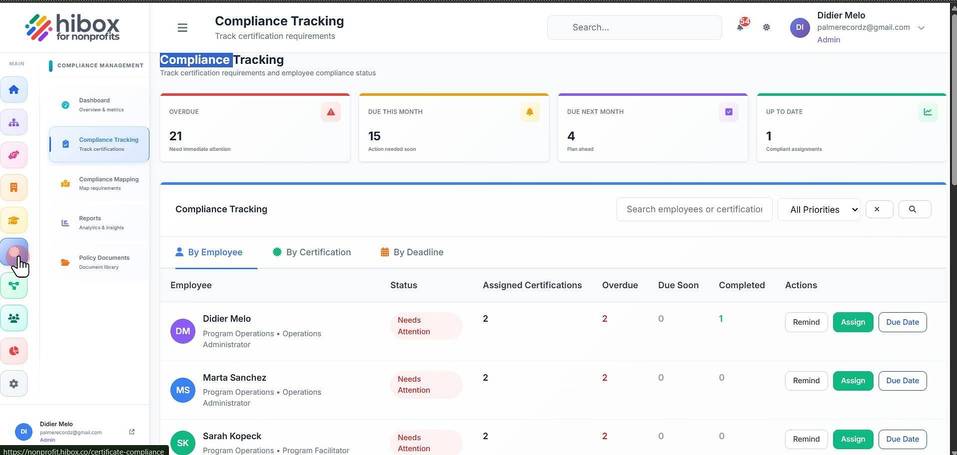Image resolution: width=957 pixels, height=455 pixels.
Task: Click Remind for Didier Melo
Action: click(x=806, y=322)
